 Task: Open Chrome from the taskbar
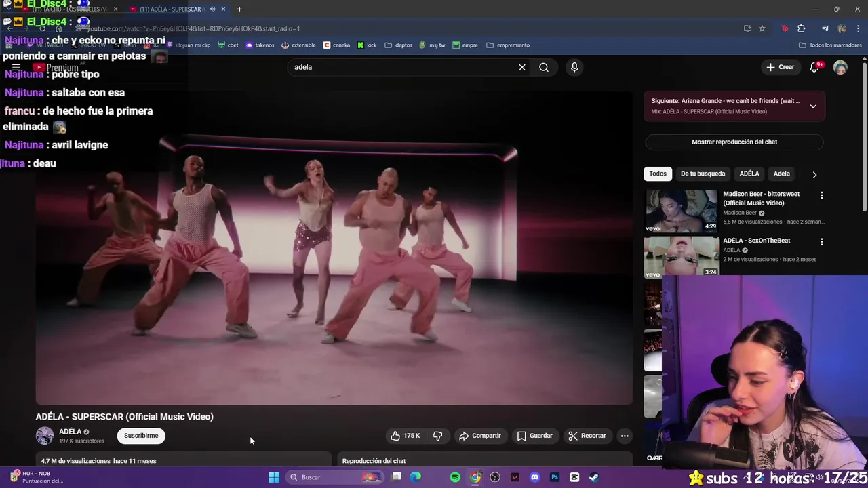pyautogui.click(x=475, y=477)
